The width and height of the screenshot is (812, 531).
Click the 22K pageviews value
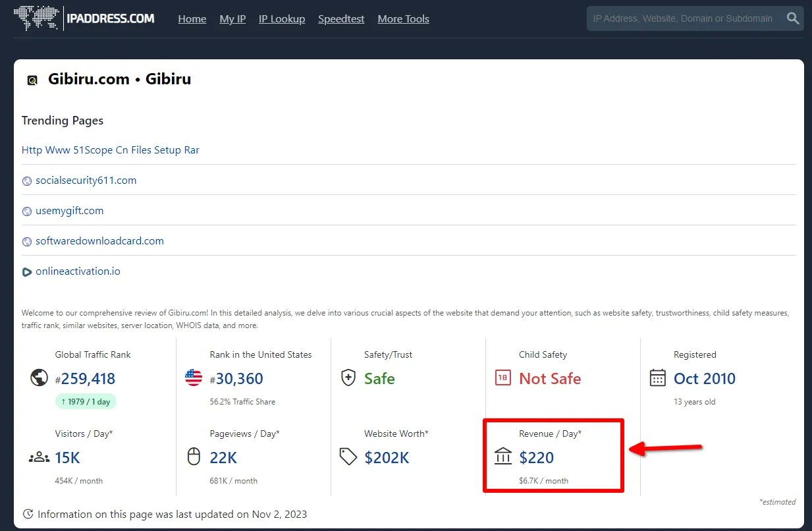pyautogui.click(x=224, y=458)
